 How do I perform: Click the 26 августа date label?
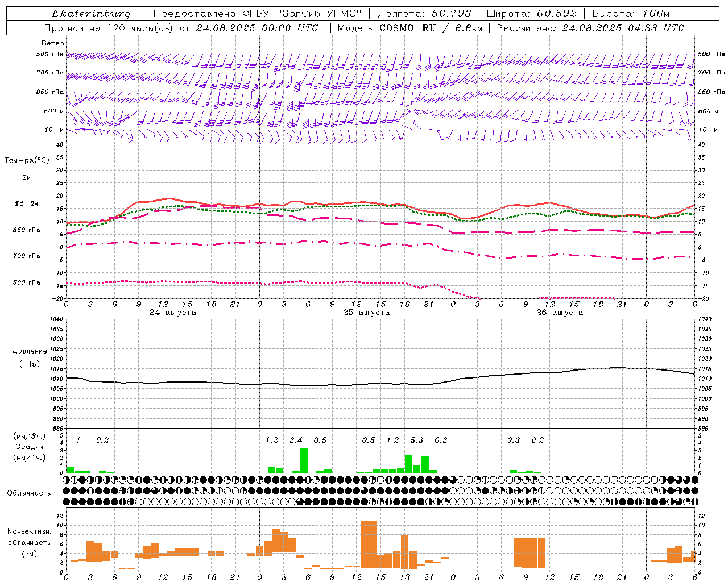(560, 313)
